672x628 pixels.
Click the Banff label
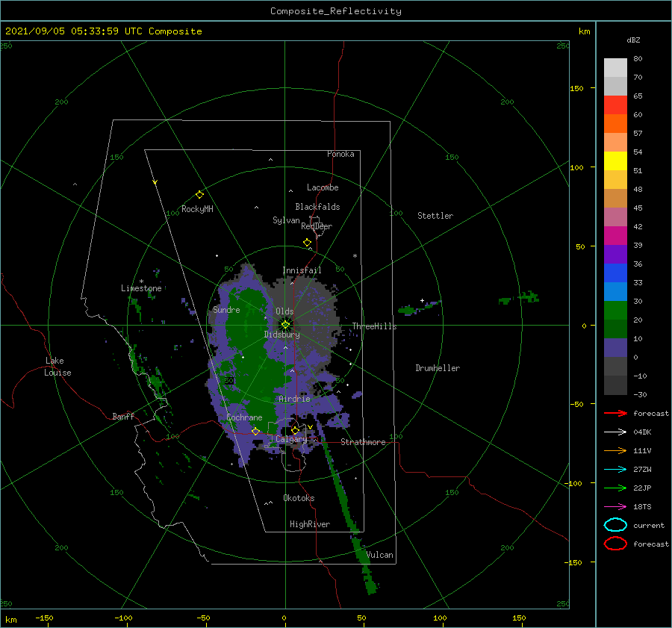[x=123, y=416]
